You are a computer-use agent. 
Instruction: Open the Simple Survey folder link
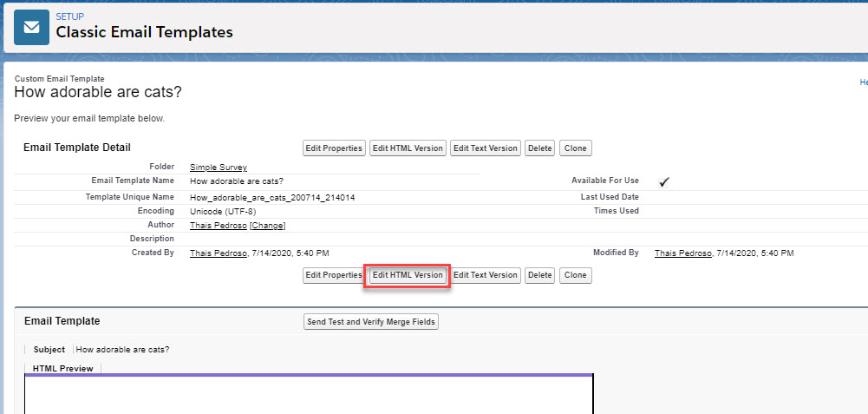click(x=219, y=168)
